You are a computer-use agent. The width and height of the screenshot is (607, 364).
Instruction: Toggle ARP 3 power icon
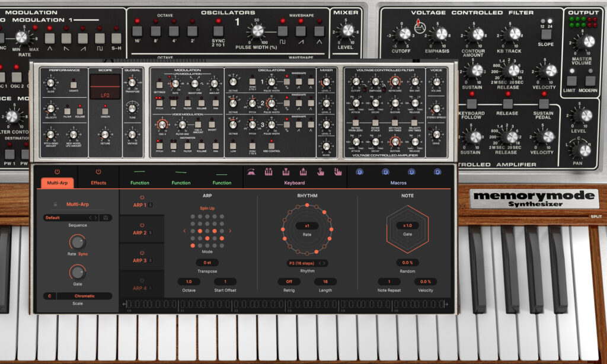tap(142, 253)
